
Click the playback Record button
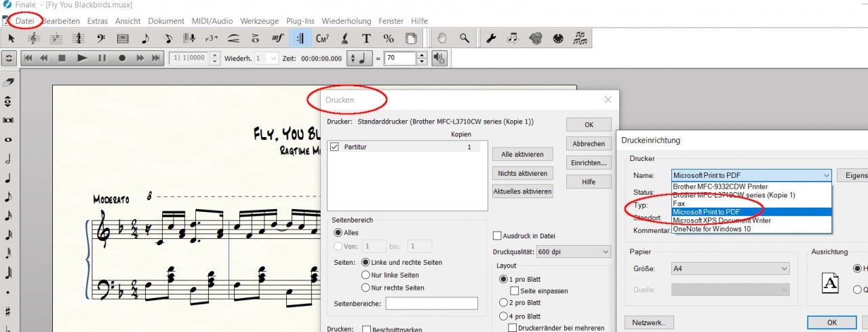click(122, 58)
